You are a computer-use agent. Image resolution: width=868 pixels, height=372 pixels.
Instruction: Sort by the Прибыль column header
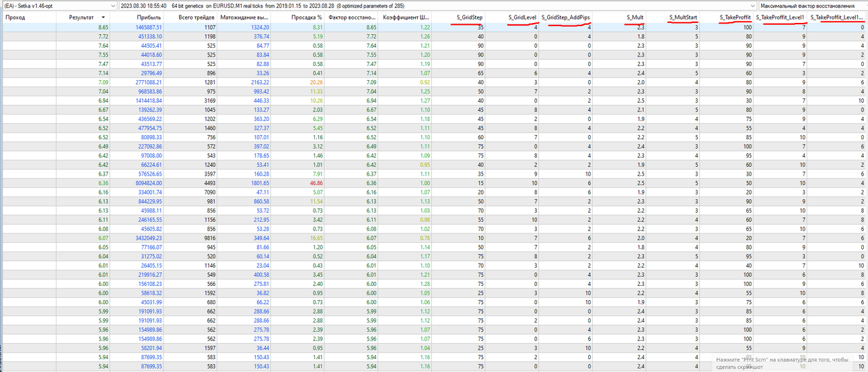click(149, 17)
